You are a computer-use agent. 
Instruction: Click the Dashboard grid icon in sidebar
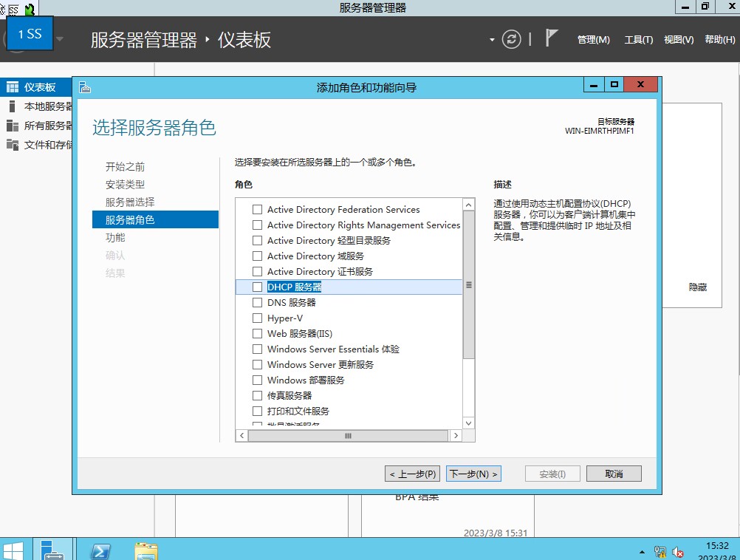click(13, 87)
